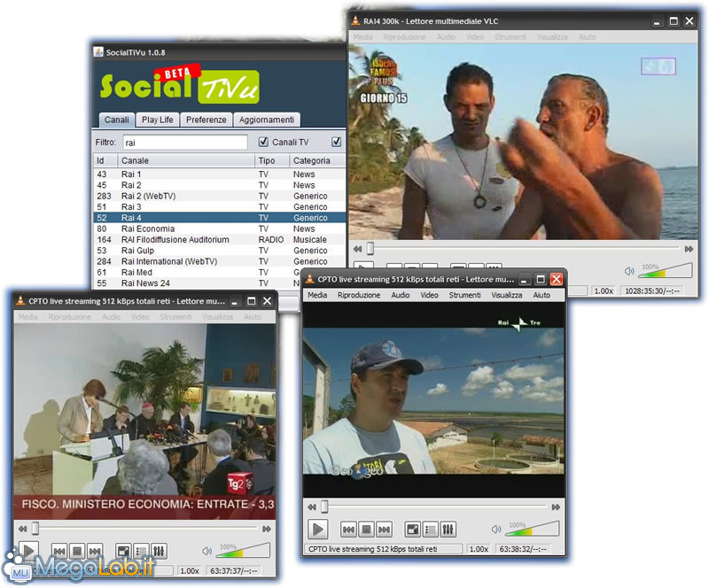This screenshot has width=709, height=588.
Task: Click Next track in the Rai Tre VLC window
Action: 384,530
